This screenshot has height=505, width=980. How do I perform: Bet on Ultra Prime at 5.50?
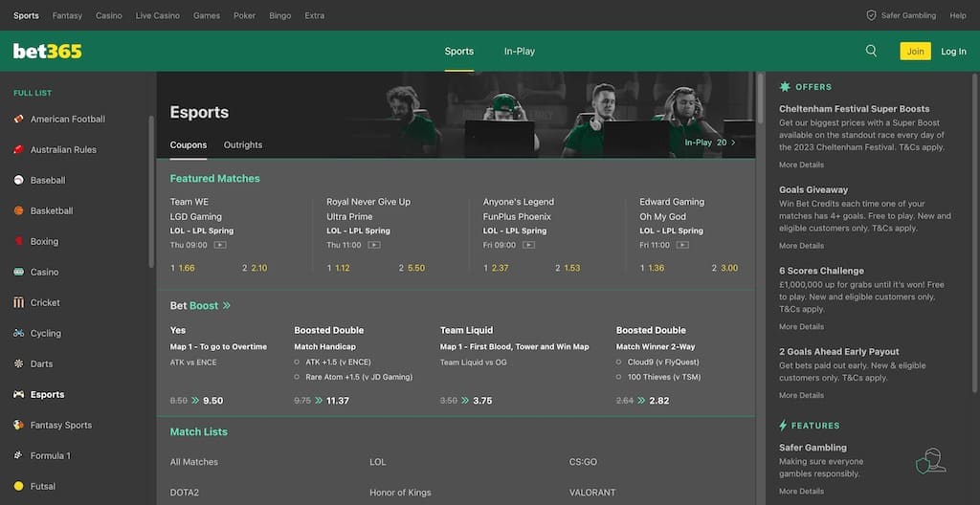click(x=412, y=268)
